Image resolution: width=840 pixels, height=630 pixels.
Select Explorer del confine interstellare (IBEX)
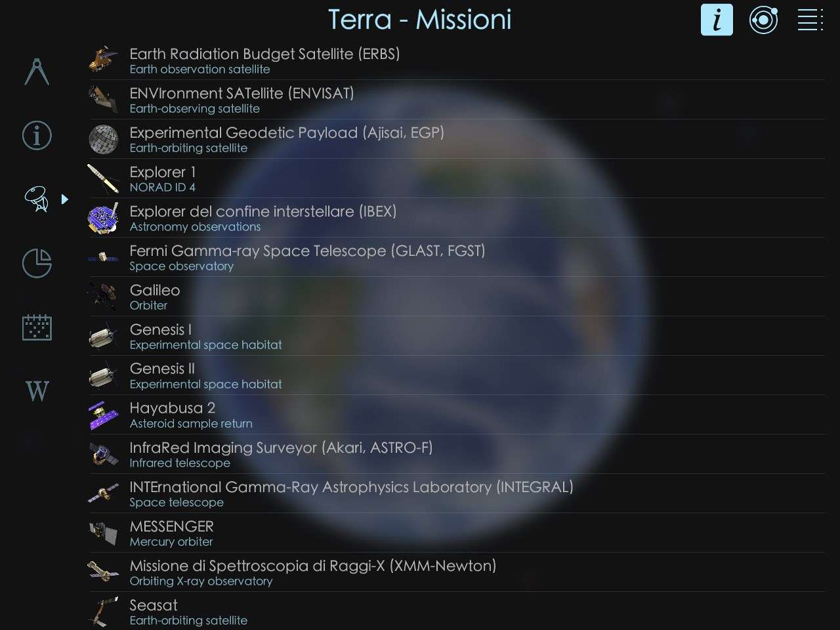(263, 211)
